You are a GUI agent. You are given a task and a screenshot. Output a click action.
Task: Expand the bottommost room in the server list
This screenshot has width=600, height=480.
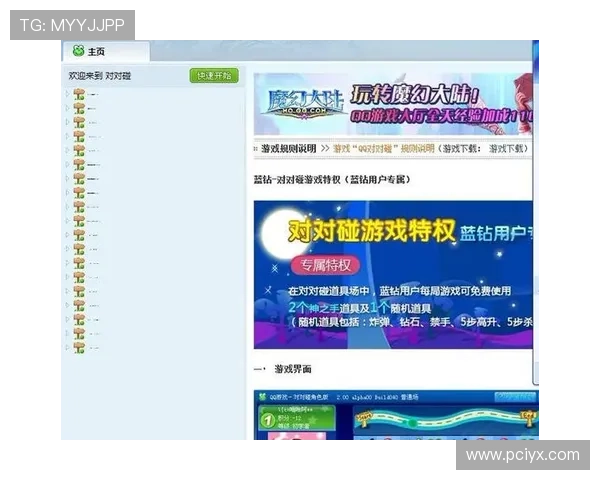click(x=67, y=348)
